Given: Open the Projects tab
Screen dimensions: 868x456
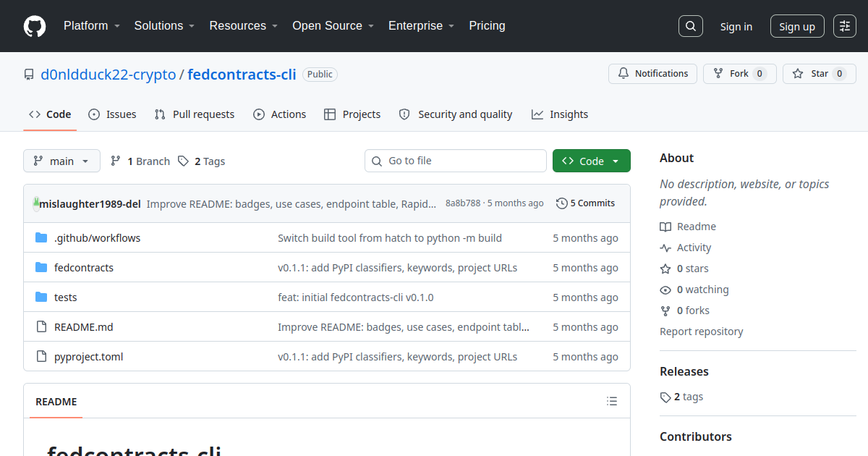Looking at the screenshot, I should (x=352, y=114).
